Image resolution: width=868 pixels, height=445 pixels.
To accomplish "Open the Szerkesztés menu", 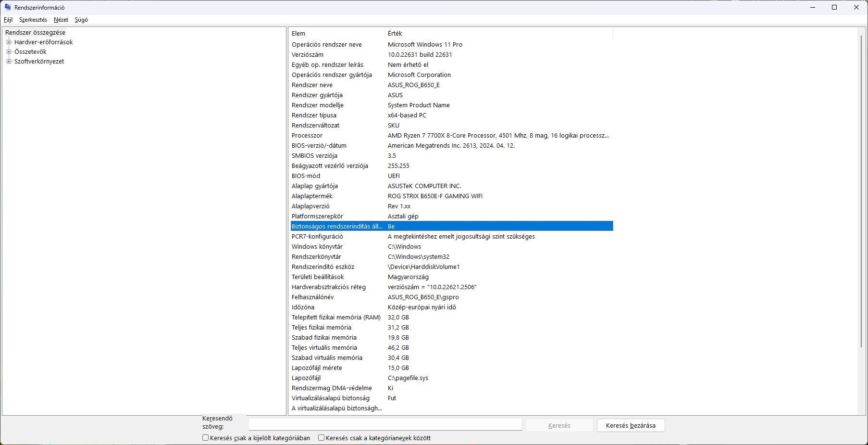I will 33,20.
